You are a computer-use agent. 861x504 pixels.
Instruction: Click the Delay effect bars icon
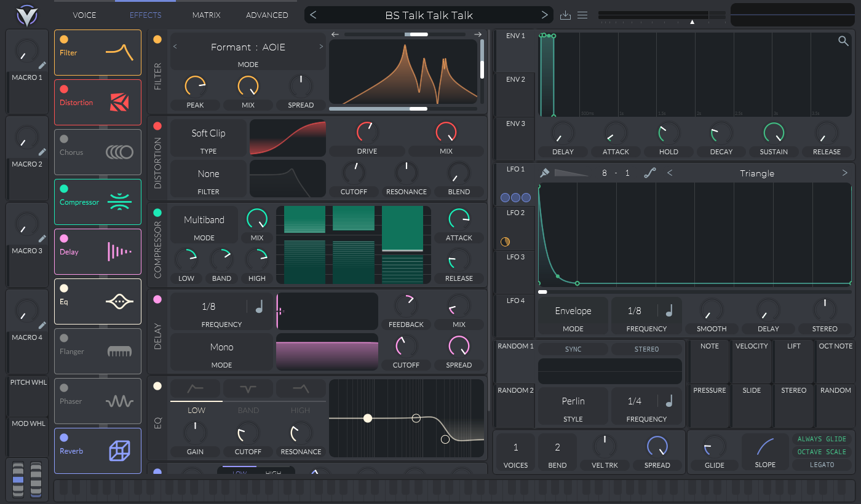click(119, 251)
